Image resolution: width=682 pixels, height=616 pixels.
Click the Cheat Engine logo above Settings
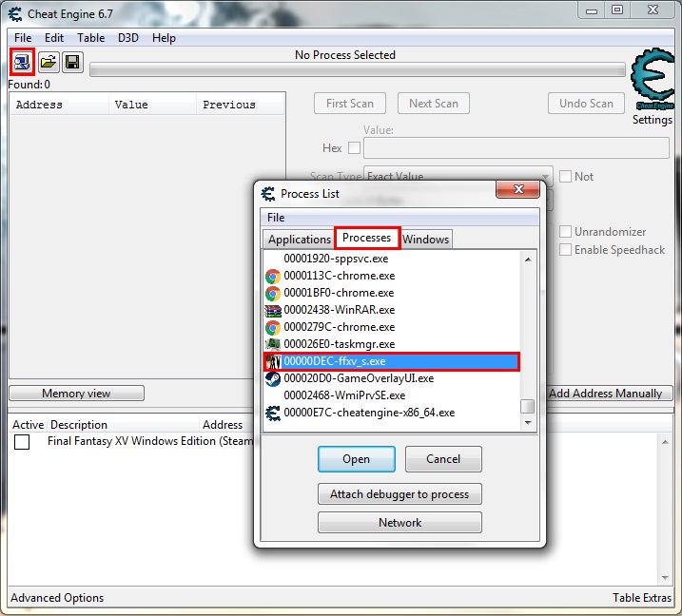click(652, 79)
